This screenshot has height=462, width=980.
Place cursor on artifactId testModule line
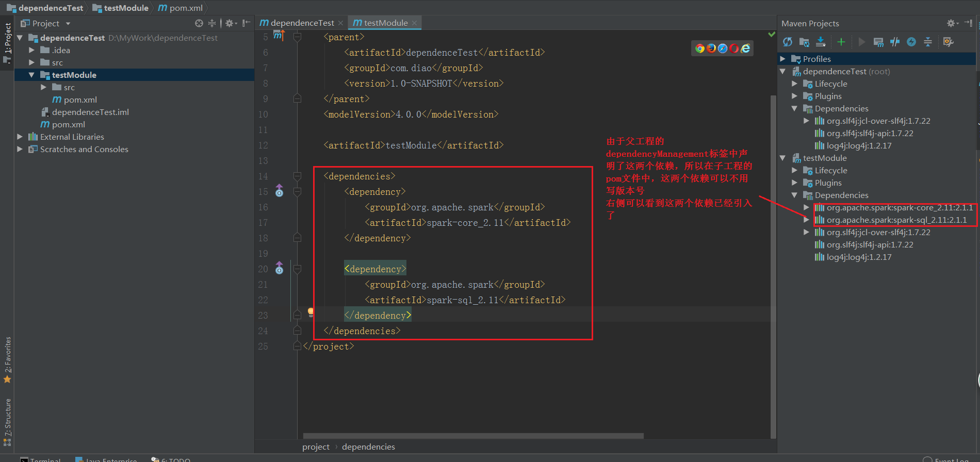click(x=413, y=145)
